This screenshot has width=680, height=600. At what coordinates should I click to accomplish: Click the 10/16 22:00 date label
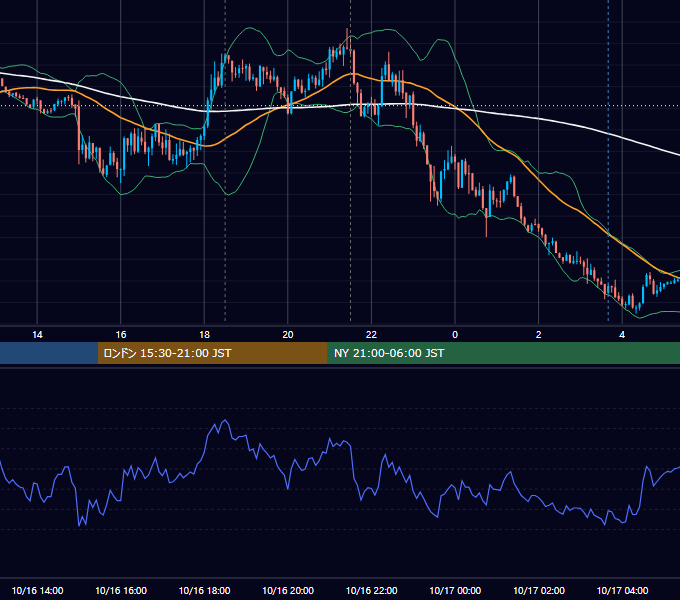(371, 590)
